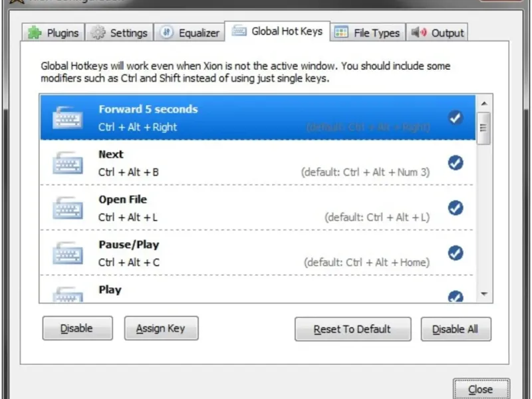Click the 'Ctrl + Alt + B' shortcut text

point(128,172)
